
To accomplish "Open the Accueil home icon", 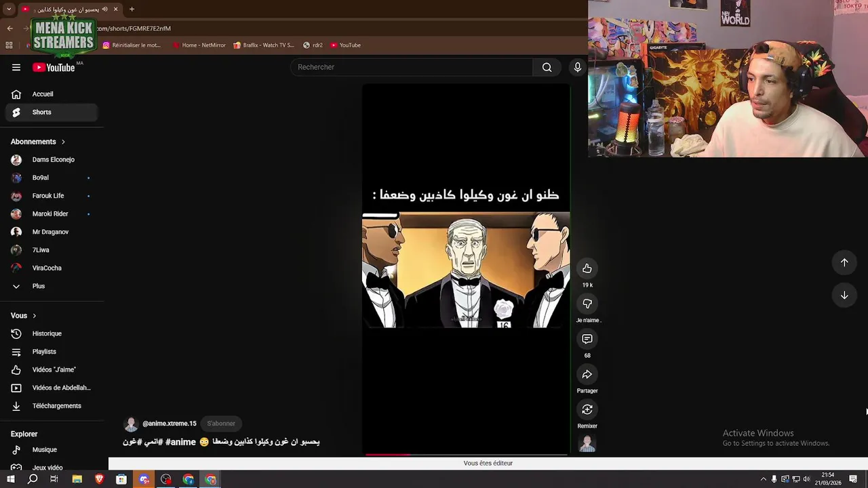I will tap(16, 94).
